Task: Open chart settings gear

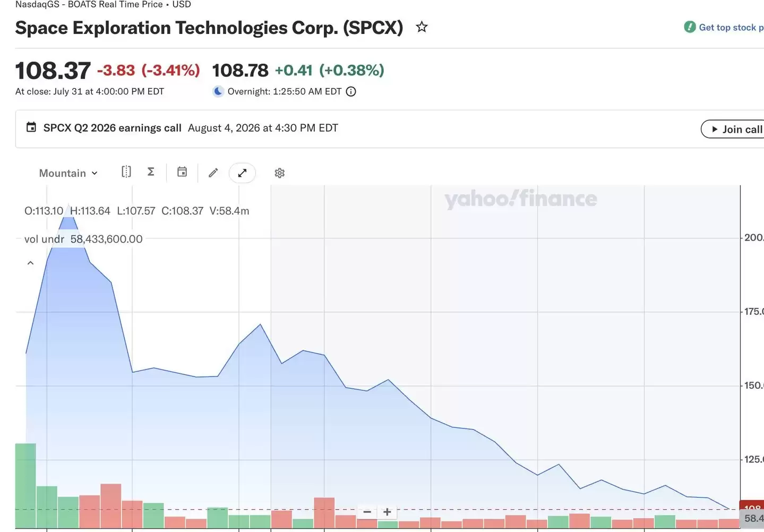Action: click(x=280, y=173)
